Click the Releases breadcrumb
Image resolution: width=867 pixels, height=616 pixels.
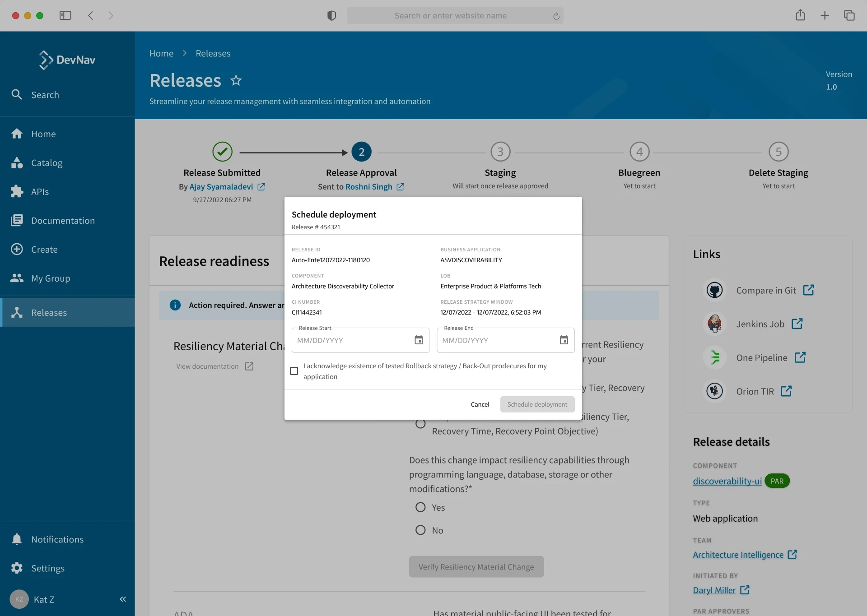(213, 53)
